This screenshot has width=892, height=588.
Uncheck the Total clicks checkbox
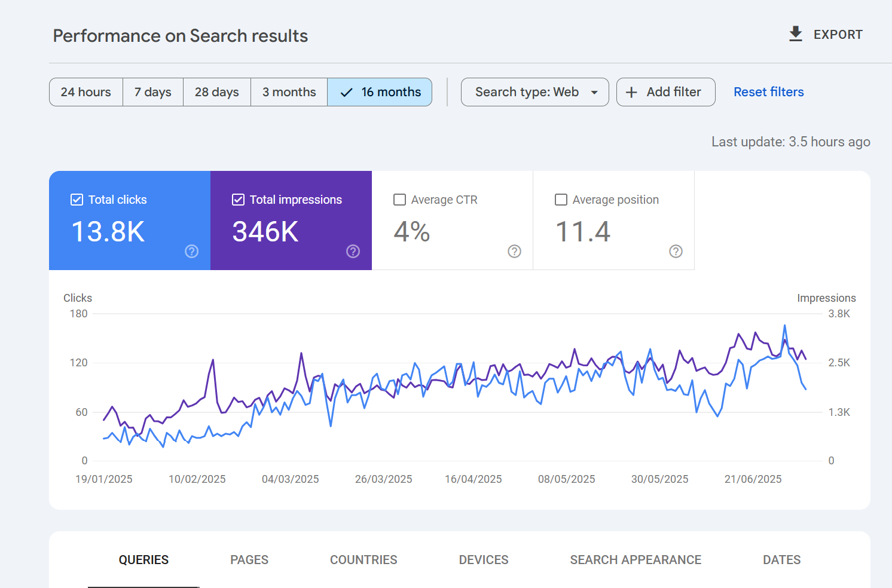77,200
